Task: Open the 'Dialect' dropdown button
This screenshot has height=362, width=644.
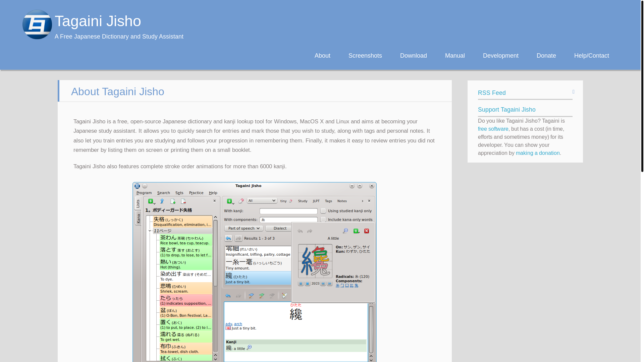Action: 279,229
